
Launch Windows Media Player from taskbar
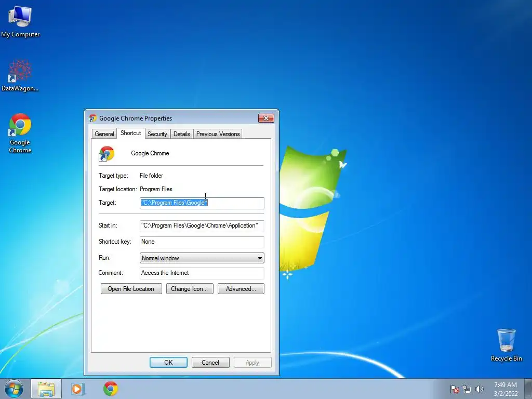pos(78,389)
